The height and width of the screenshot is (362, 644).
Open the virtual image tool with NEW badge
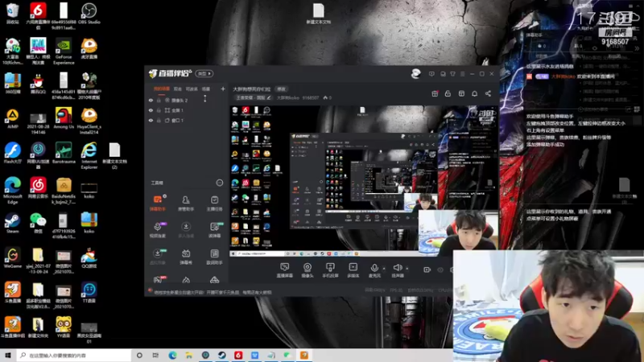coord(158,257)
